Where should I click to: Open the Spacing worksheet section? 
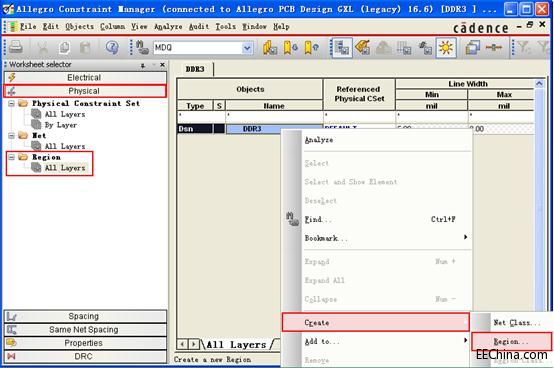85,316
